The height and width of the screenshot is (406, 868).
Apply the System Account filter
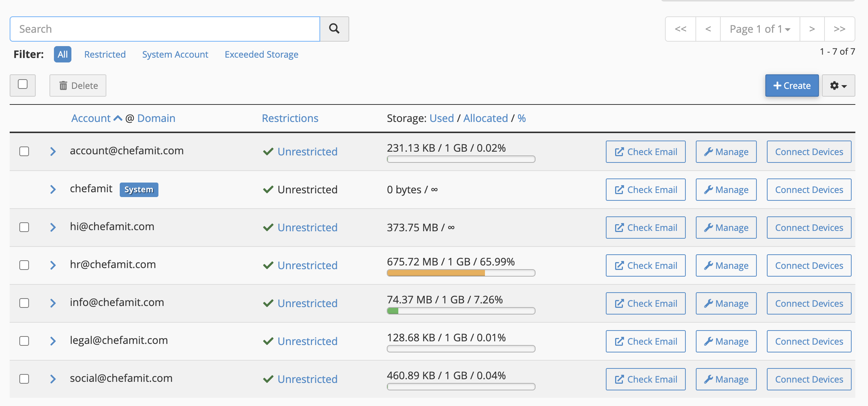pyautogui.click(x=175, y=54)
